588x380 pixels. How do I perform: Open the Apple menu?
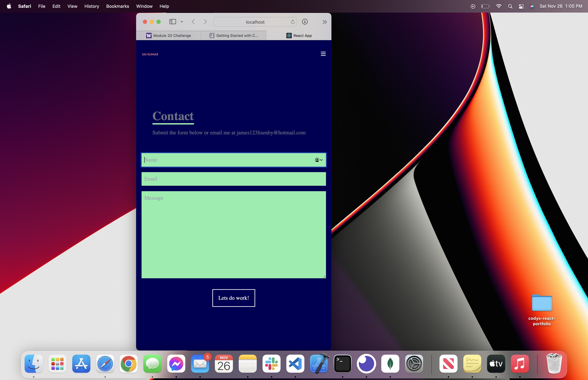pos(9,6)
